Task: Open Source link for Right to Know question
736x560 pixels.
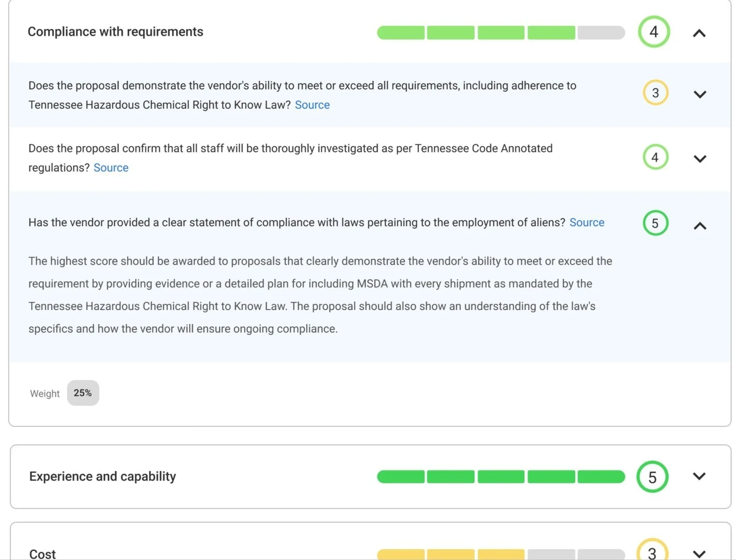Action: [312, 105]
